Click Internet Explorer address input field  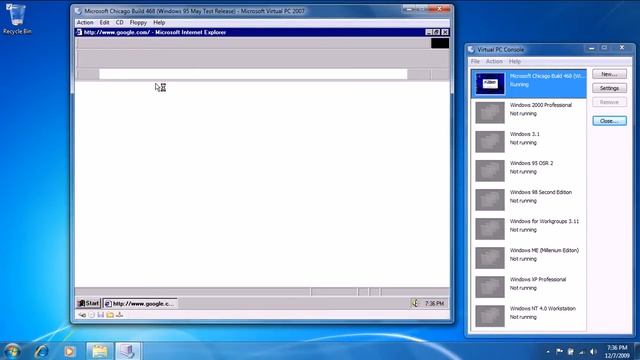(253, 74)
